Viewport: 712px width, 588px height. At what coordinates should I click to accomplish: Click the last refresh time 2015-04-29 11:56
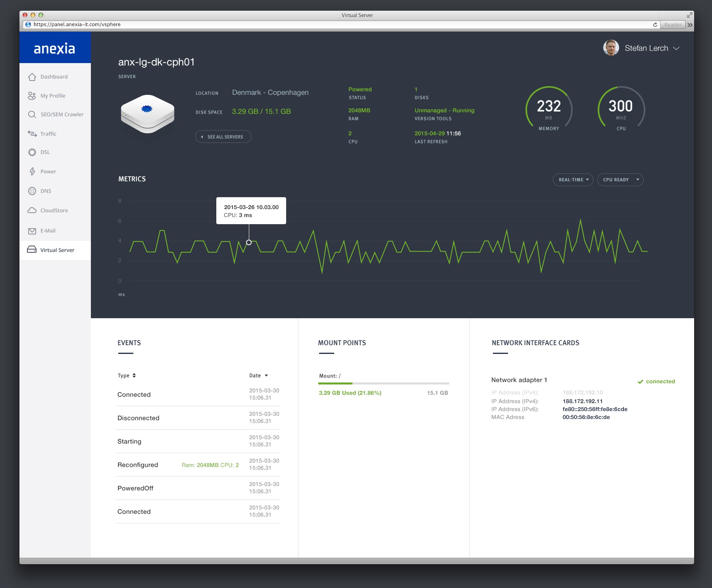pos(438,133)
